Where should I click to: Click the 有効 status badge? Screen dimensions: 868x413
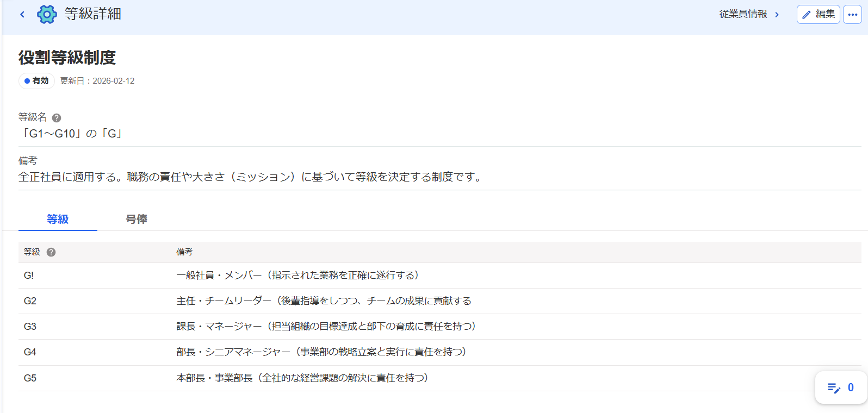coord(36,81)
